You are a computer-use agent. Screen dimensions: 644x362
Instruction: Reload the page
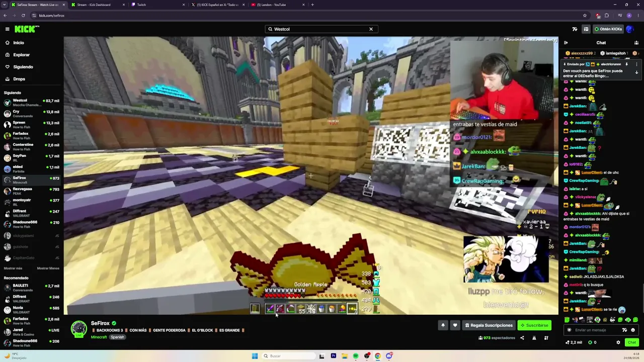pos(23,16)
